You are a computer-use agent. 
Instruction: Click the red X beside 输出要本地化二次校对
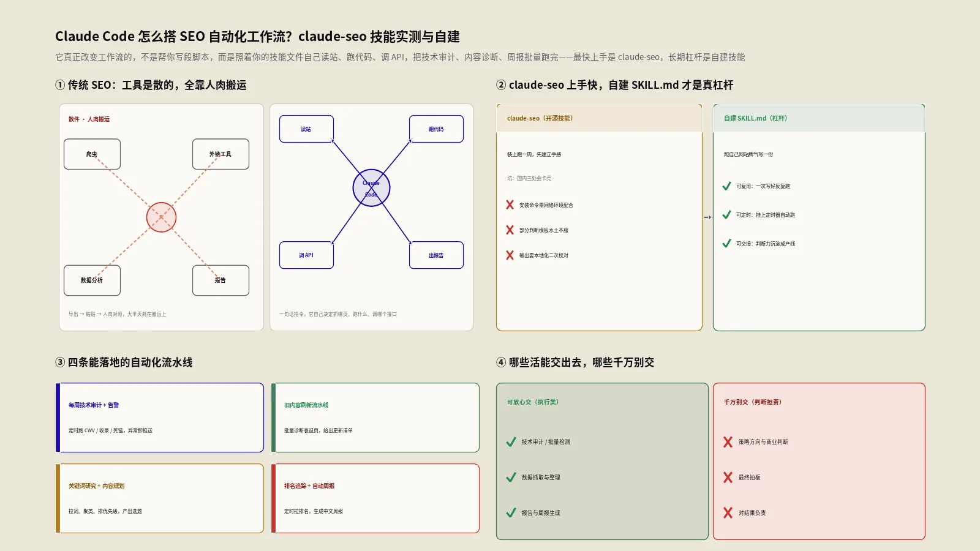click(510, 255)
